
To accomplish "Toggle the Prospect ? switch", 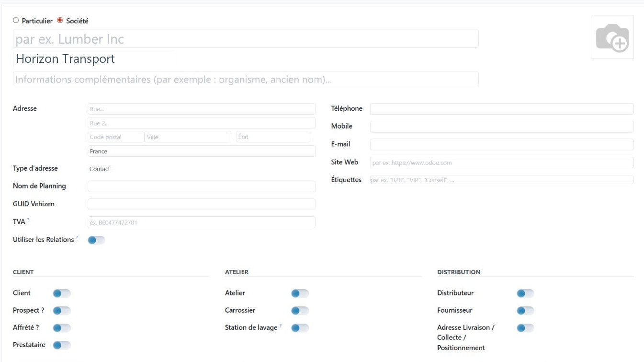I will pyautogui.click(x=62, y=311).
